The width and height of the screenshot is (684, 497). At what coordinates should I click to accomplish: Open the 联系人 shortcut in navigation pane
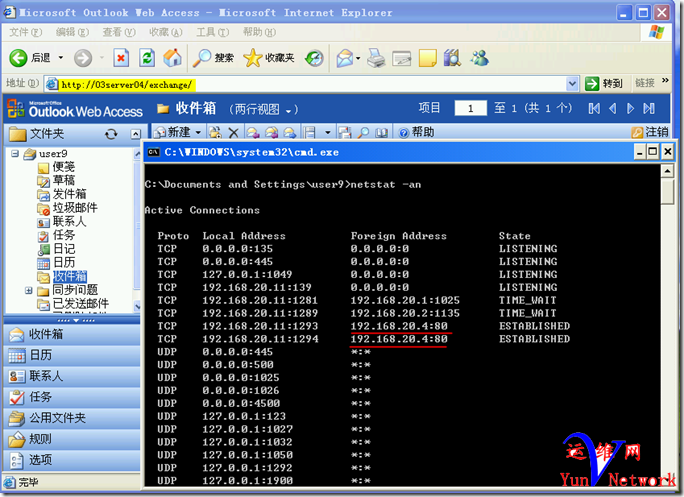pyautogui.click(x=72, y=376)
